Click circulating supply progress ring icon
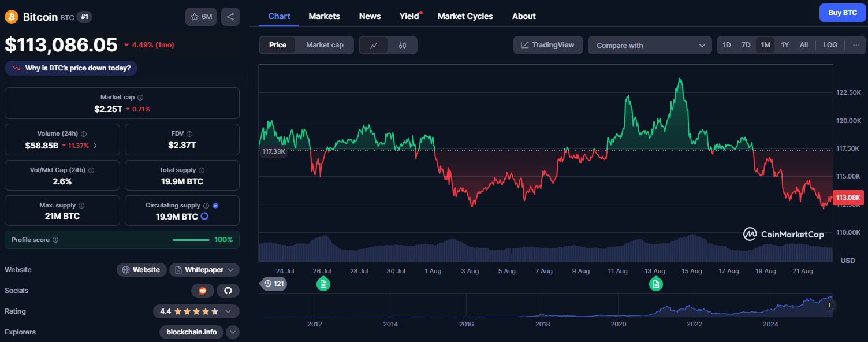The width and height of the screenshot is (868, 342). tap(204, 216)
